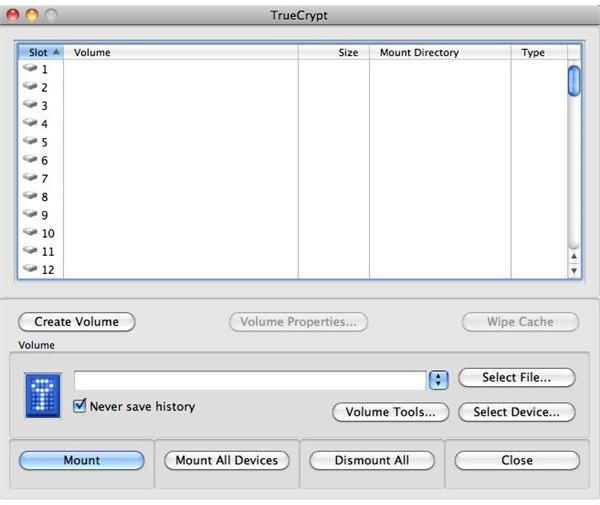Click Dismount All button

(x=372, y=460)
